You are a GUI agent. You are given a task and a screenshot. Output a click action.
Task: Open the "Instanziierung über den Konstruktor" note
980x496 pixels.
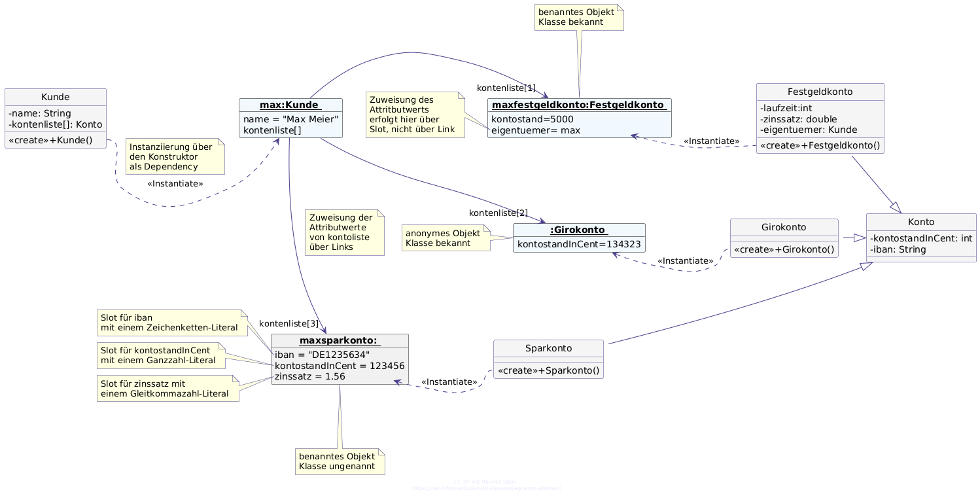pos(175,156)
